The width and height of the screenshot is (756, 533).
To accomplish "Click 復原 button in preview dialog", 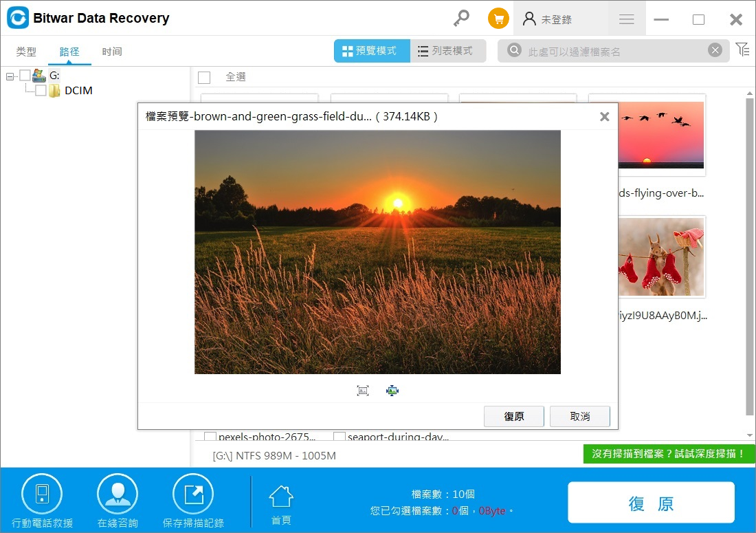I will [x=514, y=416].
